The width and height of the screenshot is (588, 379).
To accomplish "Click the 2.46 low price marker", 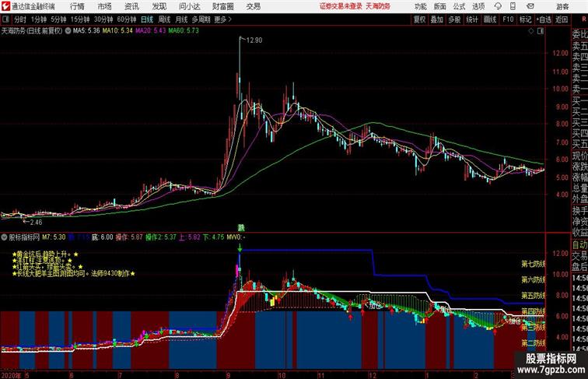I will tap(36, 222).
